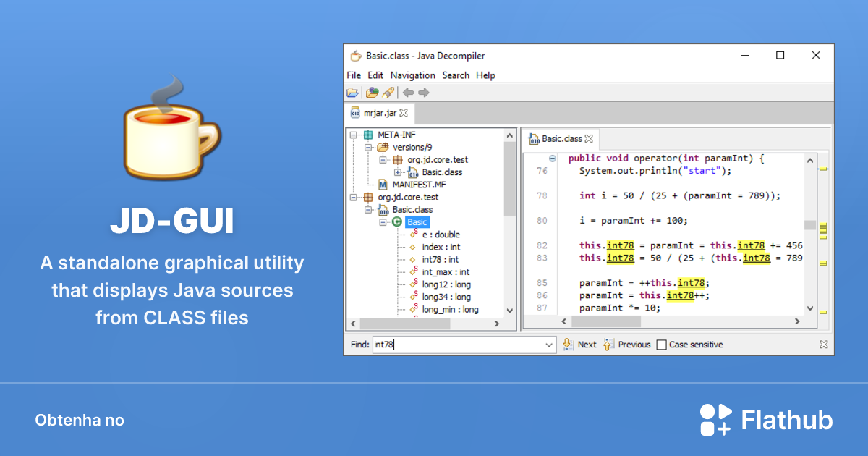This screenshot has width=868, height=456.
Task: Click the Flathub link
Action: click(786, 419)
